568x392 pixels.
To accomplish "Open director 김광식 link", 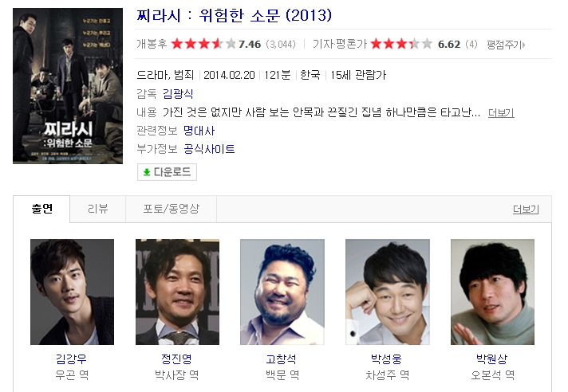I will click(x=178, y=94).
